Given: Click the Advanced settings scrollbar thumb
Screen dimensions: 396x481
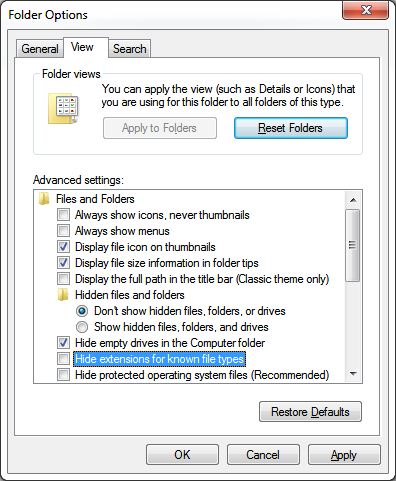Looking at the screenshot, I should click(353, 245).
